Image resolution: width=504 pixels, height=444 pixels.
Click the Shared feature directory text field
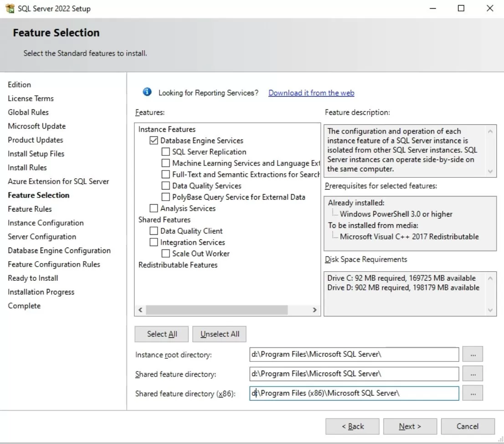354,374
